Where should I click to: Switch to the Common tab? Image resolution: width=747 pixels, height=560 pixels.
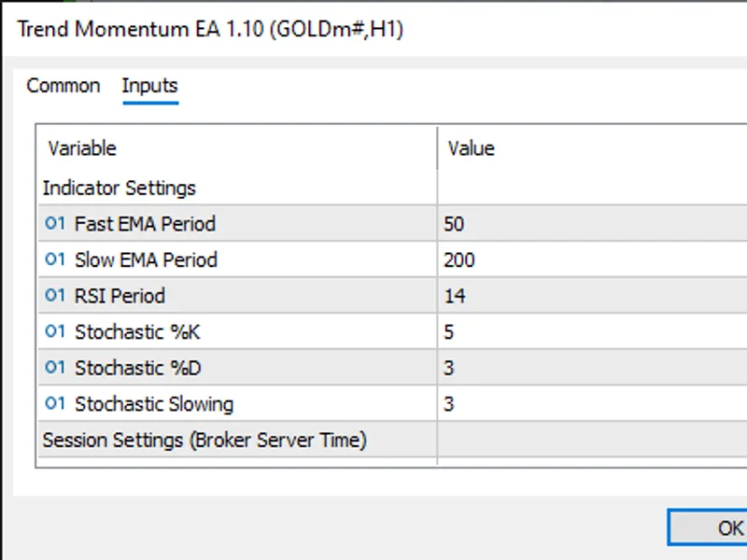point(63,86)
